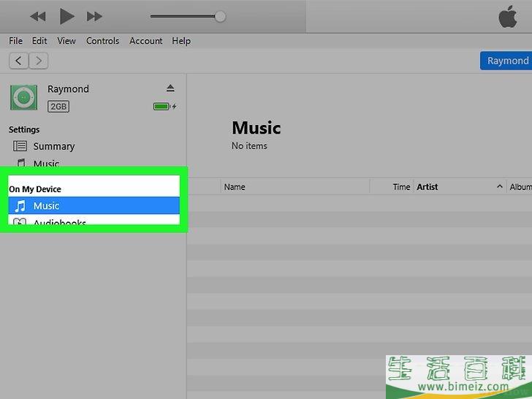Open the Account menu
Screen dimensions: 532x399
[x=146, y=41]
